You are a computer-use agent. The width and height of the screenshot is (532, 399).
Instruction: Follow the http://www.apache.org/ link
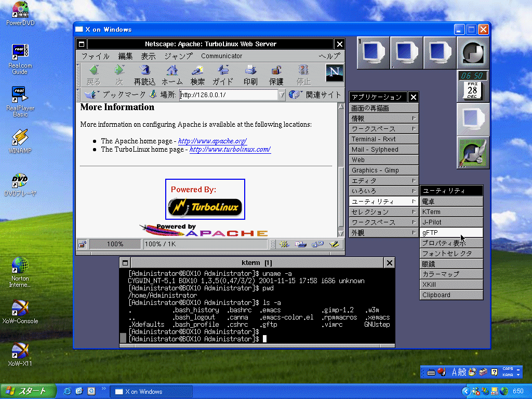click(x=212, y=141)
